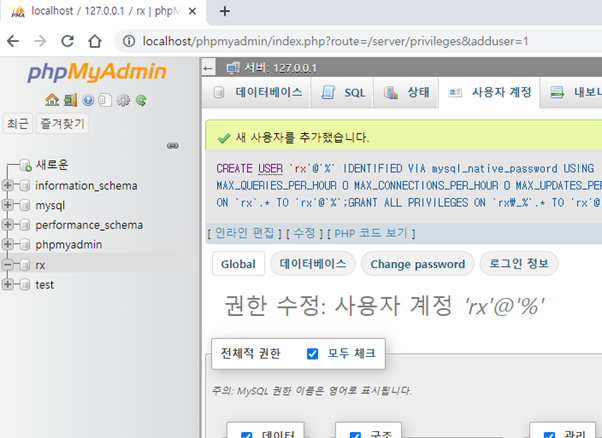Expand the mysql database tree
The height and width of the screenshot is (438, 602).
point(7,205)
